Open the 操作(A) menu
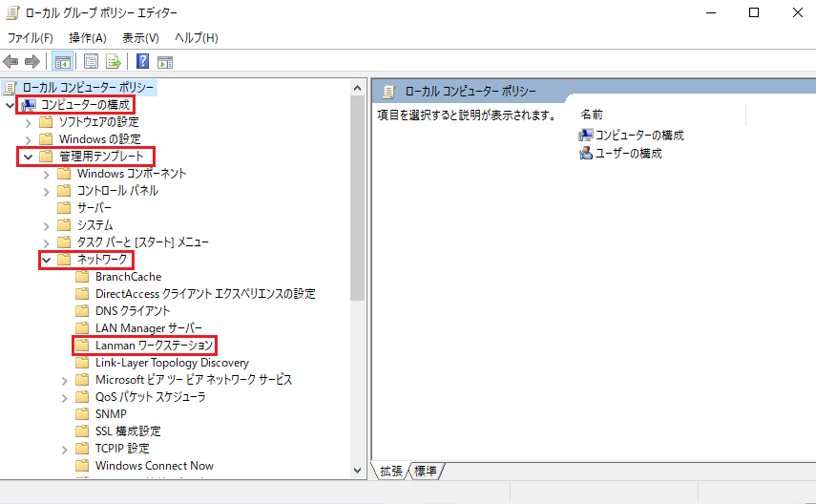This screenshot has width=816, height=504. [88, 37]
